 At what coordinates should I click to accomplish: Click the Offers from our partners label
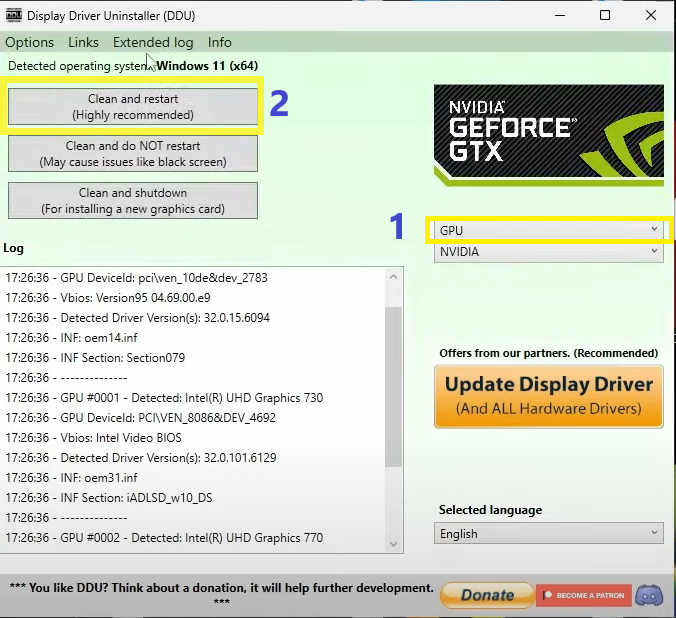pyautogui.click(x=548, y=353)
